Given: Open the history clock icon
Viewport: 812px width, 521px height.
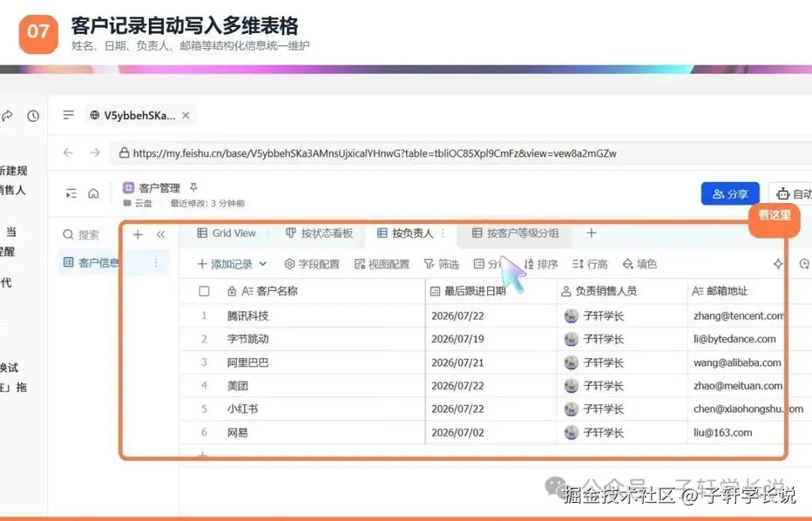Looking at the screenshot, I should [33, 116].
